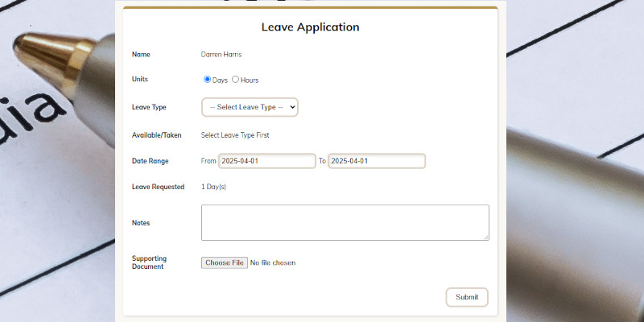644x322 pixels.
Task: Grab the Notes text area resize handle
Action: (485, 237)
